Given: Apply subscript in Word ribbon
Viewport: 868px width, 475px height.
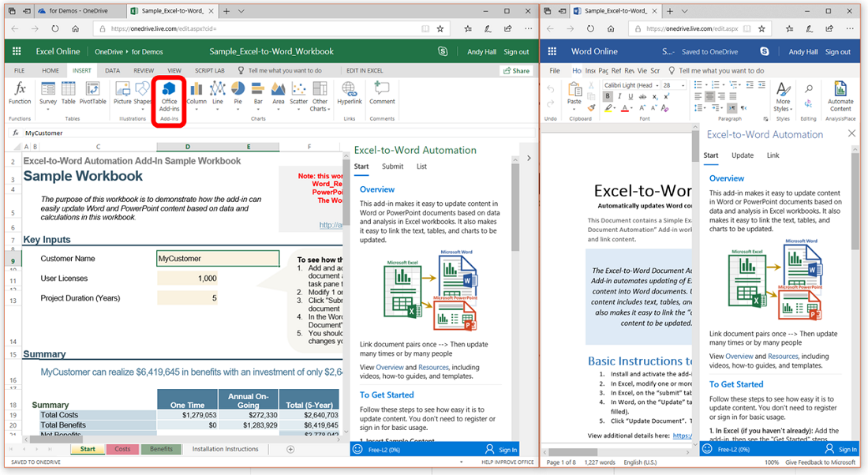Looking at the screenshot, I should [x=655, y=97].
